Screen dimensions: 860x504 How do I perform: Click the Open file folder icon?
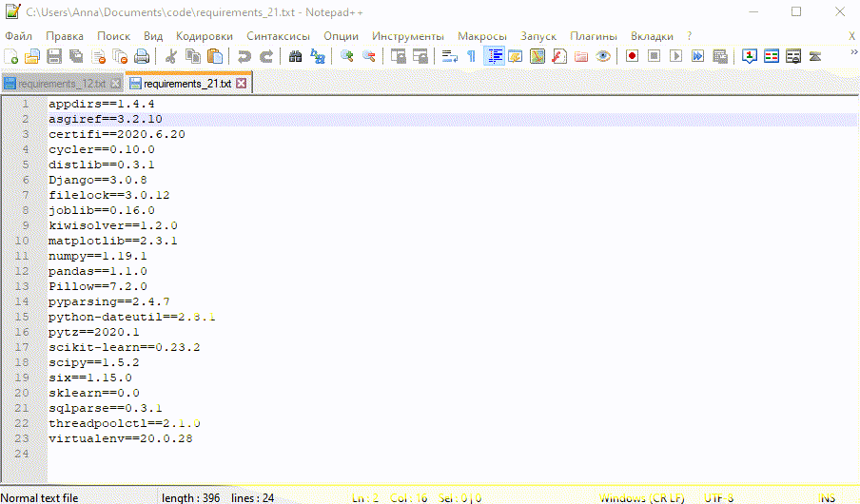[32, 56]
